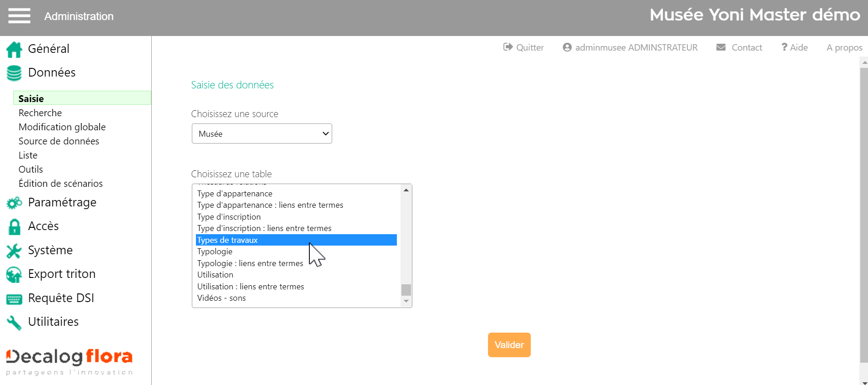Click the Utilitaires wrench icon
The width and height of the screenshot is (868, 385).
14,323
